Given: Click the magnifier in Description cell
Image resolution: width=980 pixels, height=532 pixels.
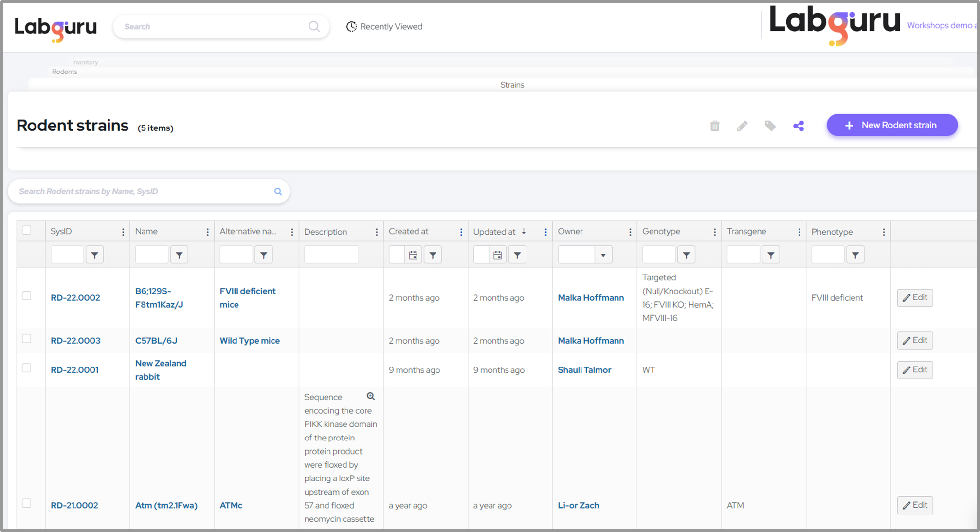Looking at the screenshot, I should (371, 396).
